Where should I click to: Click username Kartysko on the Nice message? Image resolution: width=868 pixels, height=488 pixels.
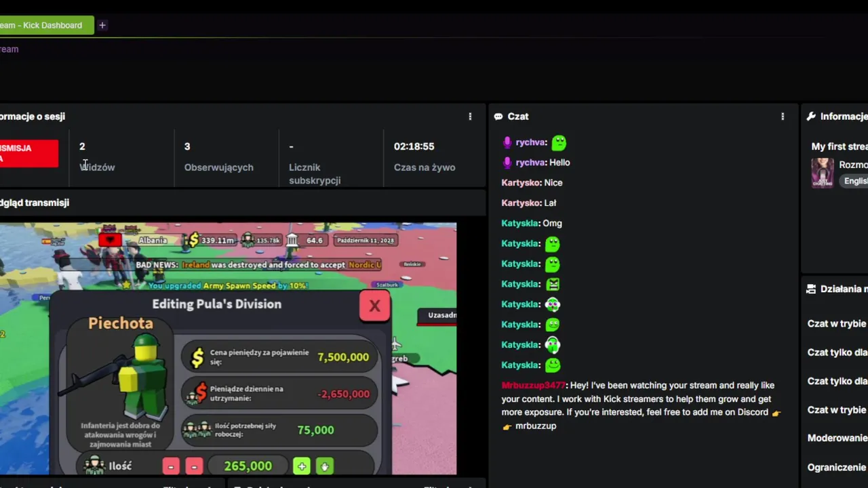(x=521, y=183)
